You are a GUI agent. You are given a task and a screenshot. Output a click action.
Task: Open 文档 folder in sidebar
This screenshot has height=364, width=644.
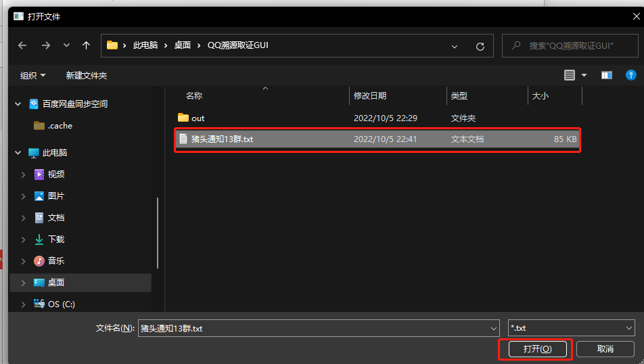pos(56,218)
